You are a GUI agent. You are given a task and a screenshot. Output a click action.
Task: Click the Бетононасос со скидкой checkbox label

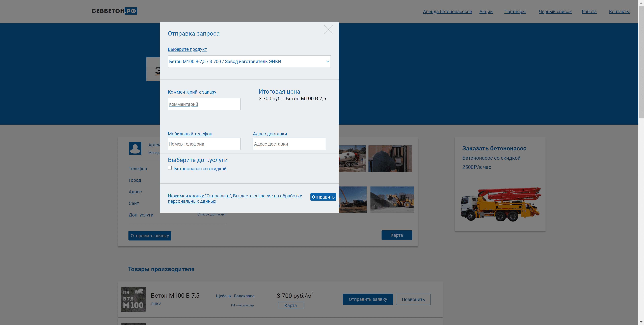pos(200,169)
